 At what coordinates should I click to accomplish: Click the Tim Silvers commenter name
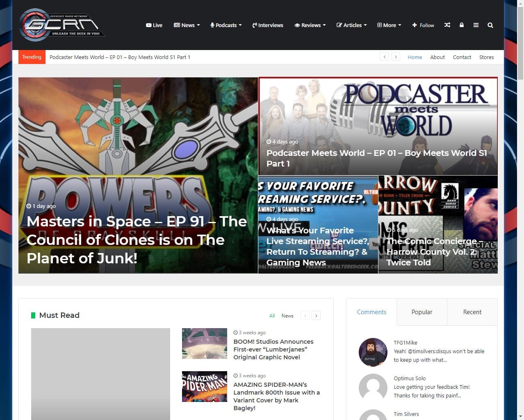click(406, 414)
